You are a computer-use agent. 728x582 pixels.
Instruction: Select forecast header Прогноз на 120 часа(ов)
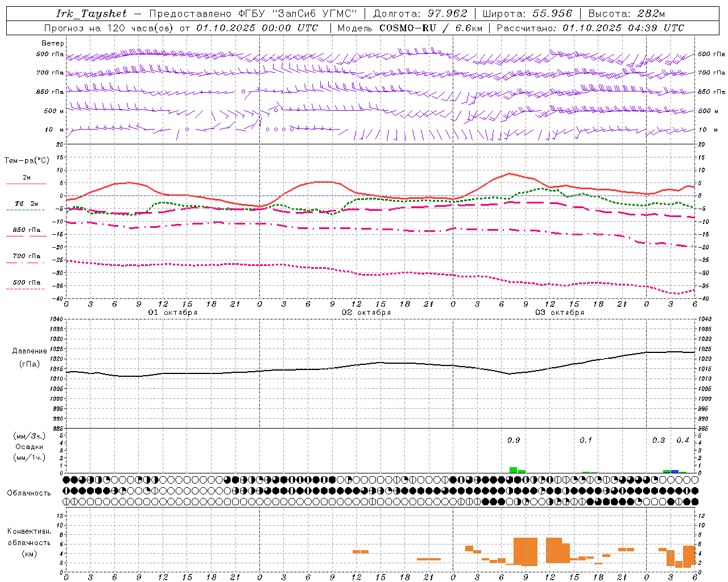click(109, 28)
